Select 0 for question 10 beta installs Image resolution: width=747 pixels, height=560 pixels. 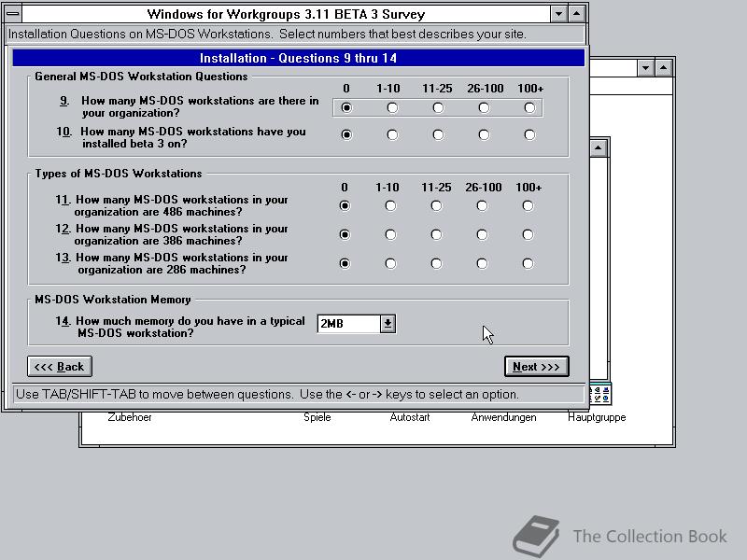[346, 134]
